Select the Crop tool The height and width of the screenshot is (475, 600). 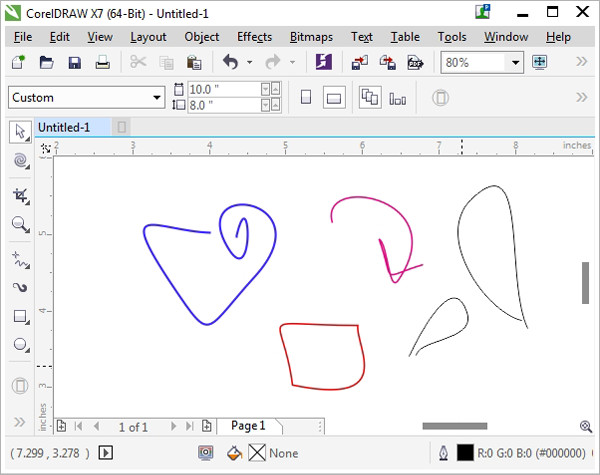(x=21, y=196)
